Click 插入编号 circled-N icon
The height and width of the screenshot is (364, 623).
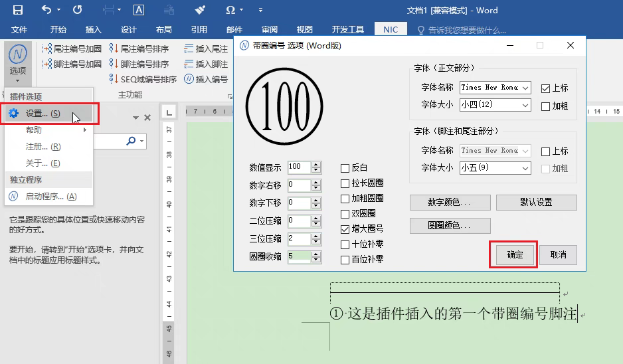pyautogui.click(x=189, y=79)
